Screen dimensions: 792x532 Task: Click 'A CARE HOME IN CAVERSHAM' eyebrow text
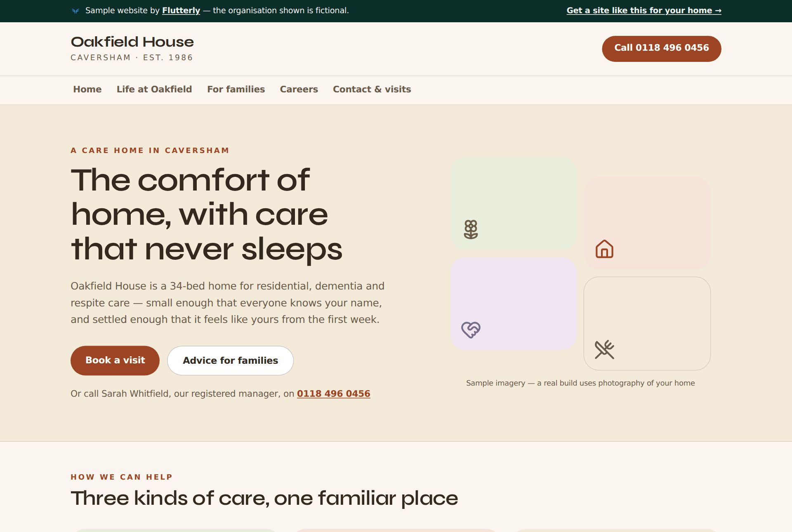click(150, 151)
